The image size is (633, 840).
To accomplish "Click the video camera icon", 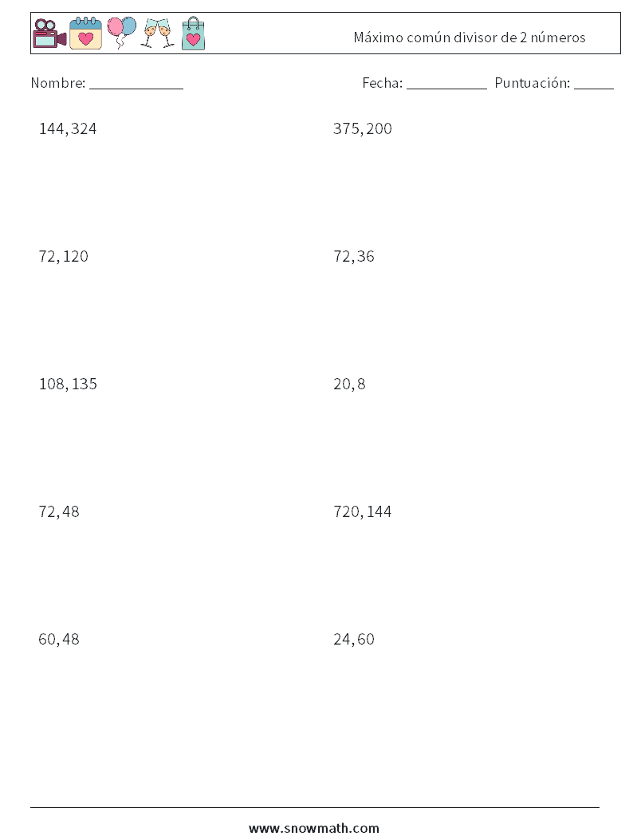I will point(49,34).
